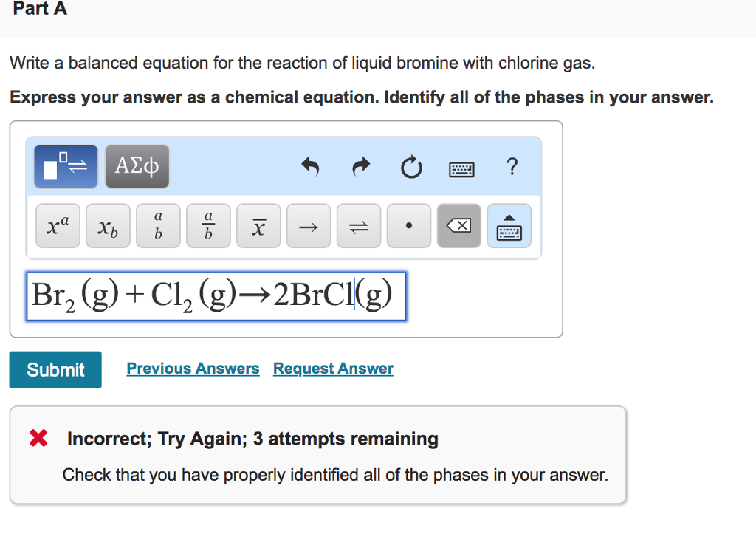Image resolution: width=756 pixels, height=548 pixels.
Task: Insert the equilibrium double-arrow symbol
Action: [x=359, y=226]
